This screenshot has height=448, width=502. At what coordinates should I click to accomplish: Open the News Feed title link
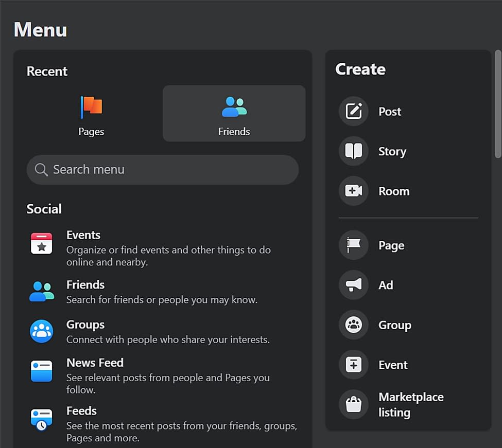(x=95, y=363)
